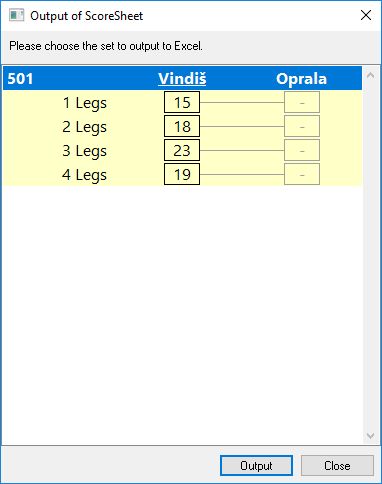Viewport: 382px width, 484px height.
Task: Click Oprala's dash box for leg 2
Action: (x=302, y=126)
